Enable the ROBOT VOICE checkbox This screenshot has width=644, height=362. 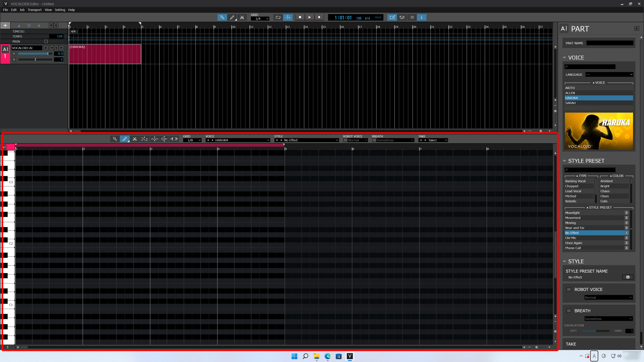tap(569, 289)
